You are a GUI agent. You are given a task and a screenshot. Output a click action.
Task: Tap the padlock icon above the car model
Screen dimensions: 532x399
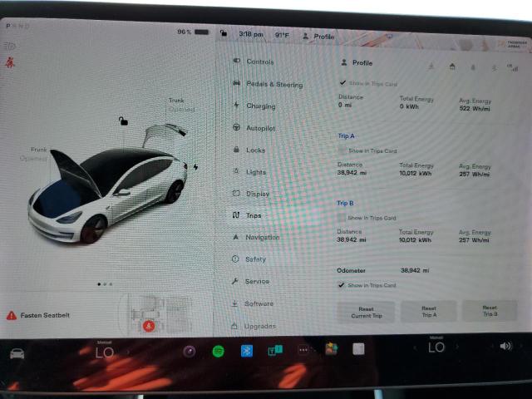coord(123,121)
